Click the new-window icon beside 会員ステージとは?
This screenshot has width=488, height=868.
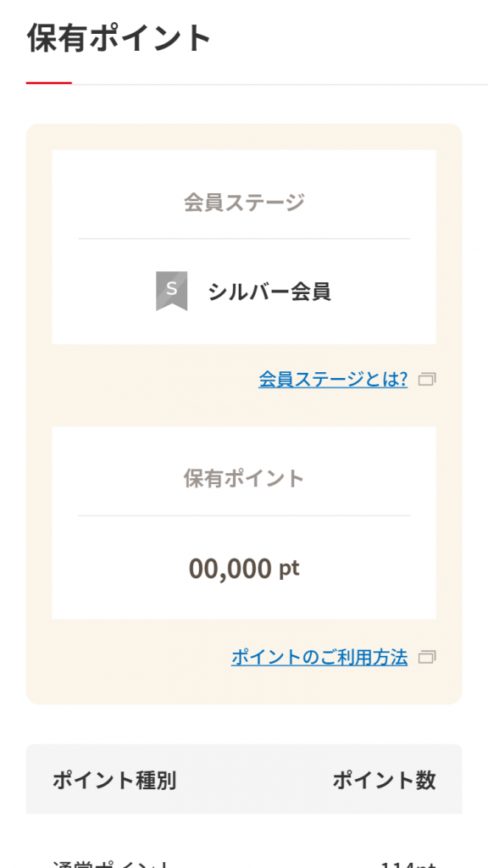pyautogui.click(x=427, y=379)
